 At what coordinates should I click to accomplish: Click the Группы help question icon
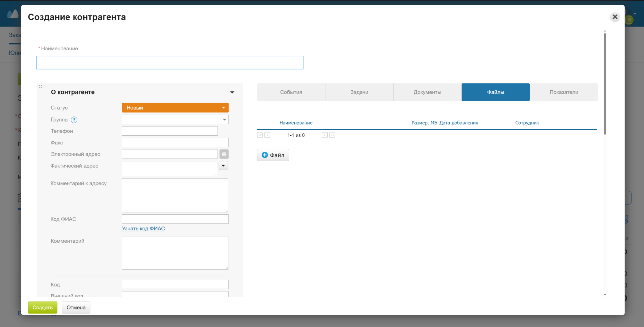coord(74,120)
